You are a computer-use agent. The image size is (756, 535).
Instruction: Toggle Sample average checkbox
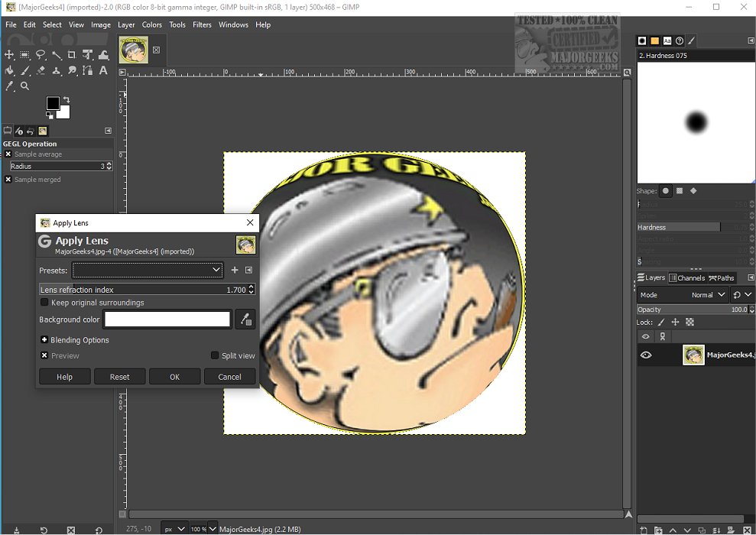(8, 154)
